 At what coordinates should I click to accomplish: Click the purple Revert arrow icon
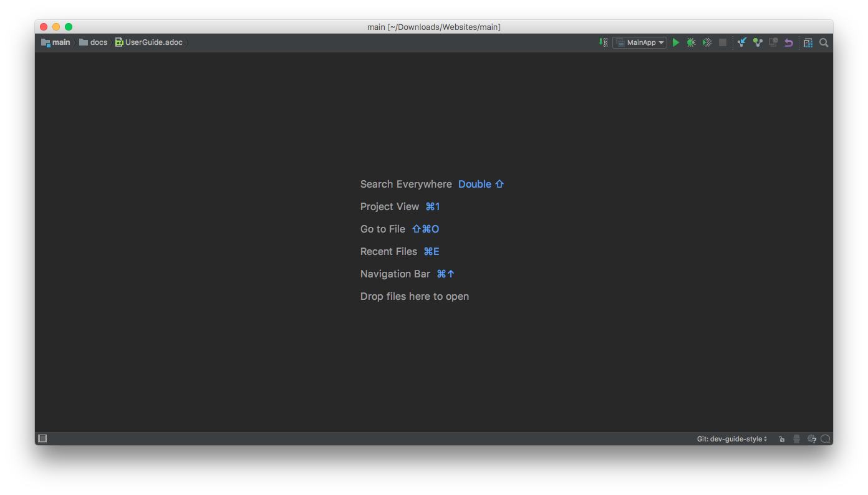tap(789, 42)
